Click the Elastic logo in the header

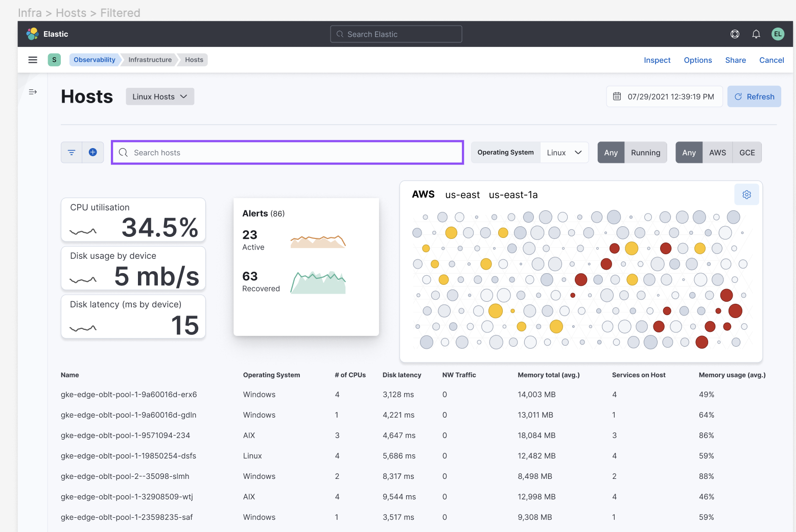[x=32, y=34]
